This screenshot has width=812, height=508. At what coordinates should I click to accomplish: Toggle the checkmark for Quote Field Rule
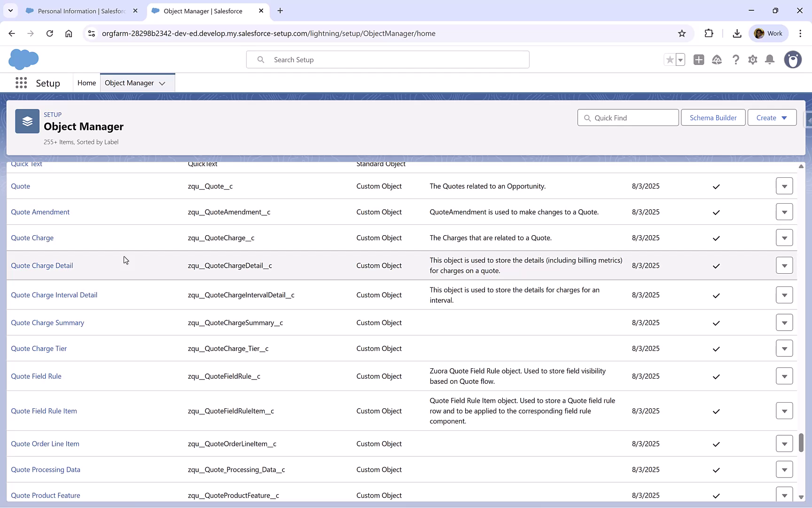tap(716, 376)
